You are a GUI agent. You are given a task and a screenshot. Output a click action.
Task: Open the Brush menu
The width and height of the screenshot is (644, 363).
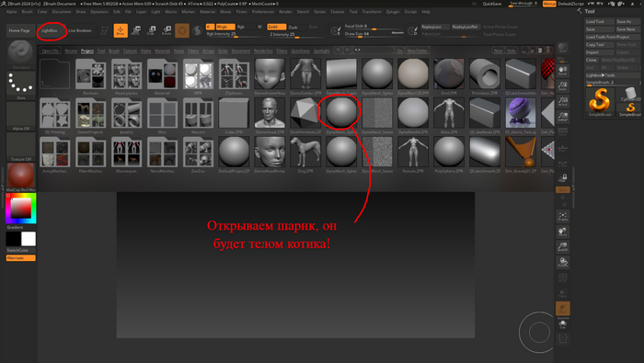[27, 11]
